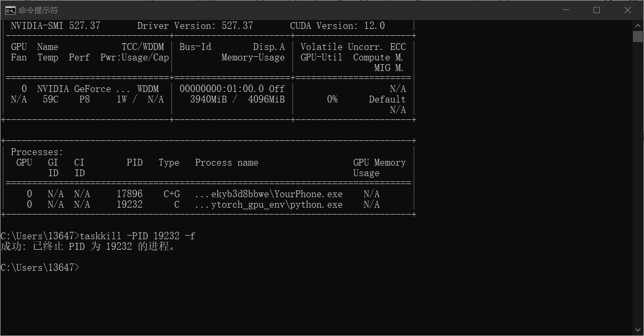Click the 'CUDA Version: 12.0' text
The height and width of the screenshot is (336, 644).
tap(338, 26)
